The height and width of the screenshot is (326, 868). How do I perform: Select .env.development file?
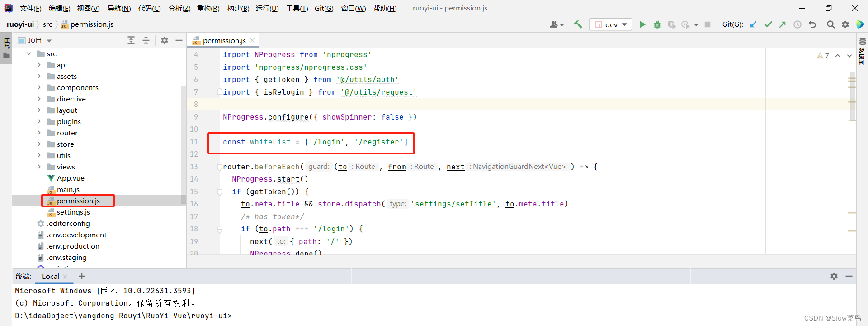click(x=77, y=235)
